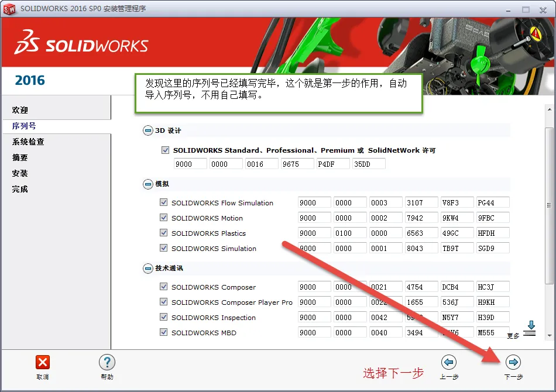556x392 pixels.
Task: Click Flow Simulation serial field PG44
Action: tap(493, 202)
